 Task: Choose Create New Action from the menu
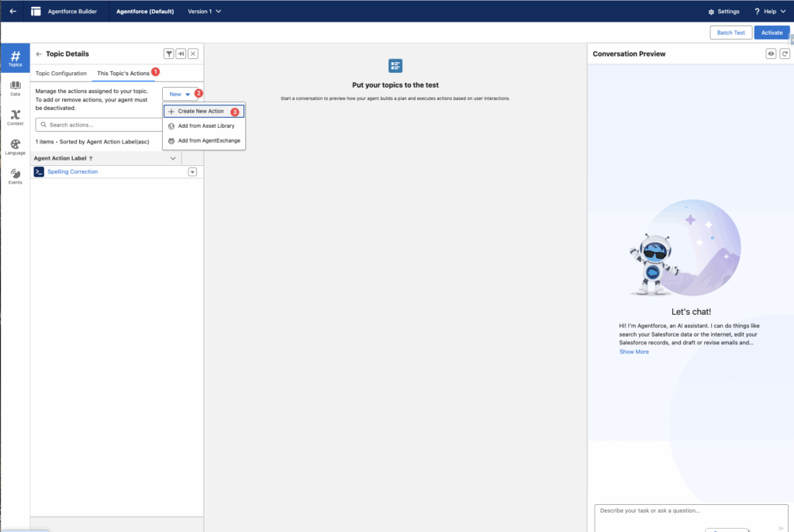204,111
